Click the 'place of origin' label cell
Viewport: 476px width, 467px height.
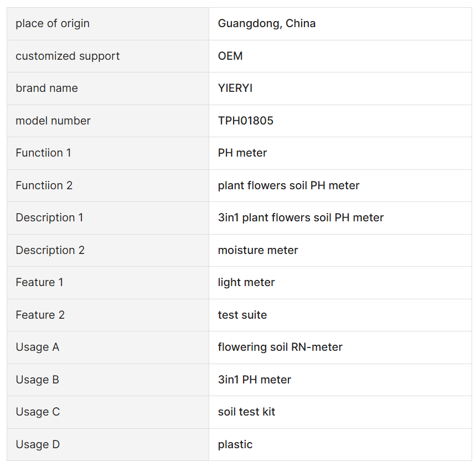tap(108, 24)
